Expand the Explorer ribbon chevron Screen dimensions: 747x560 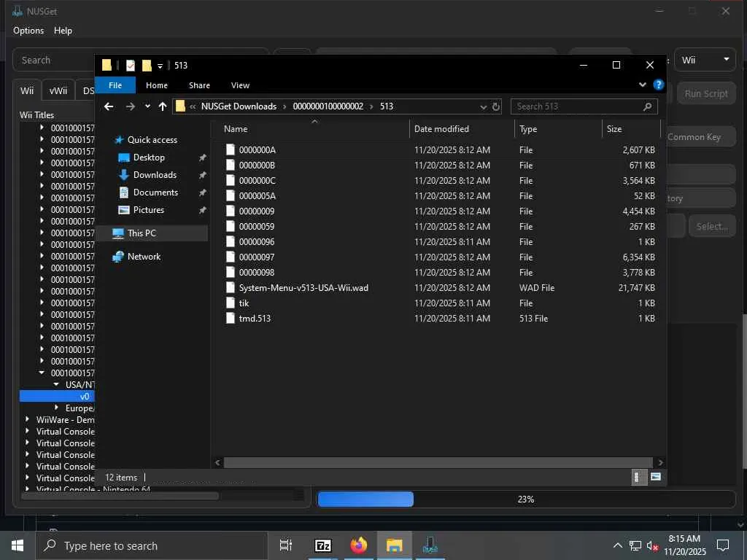click(643, 85)
